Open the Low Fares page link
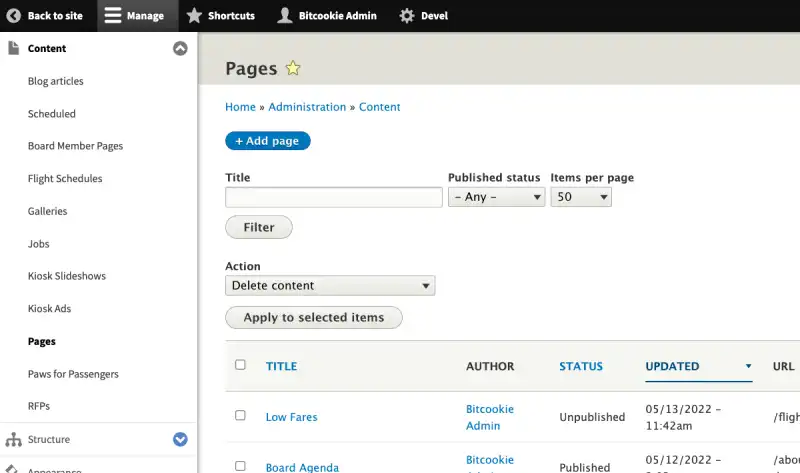800x473 pixels. [x=291, y=417]
